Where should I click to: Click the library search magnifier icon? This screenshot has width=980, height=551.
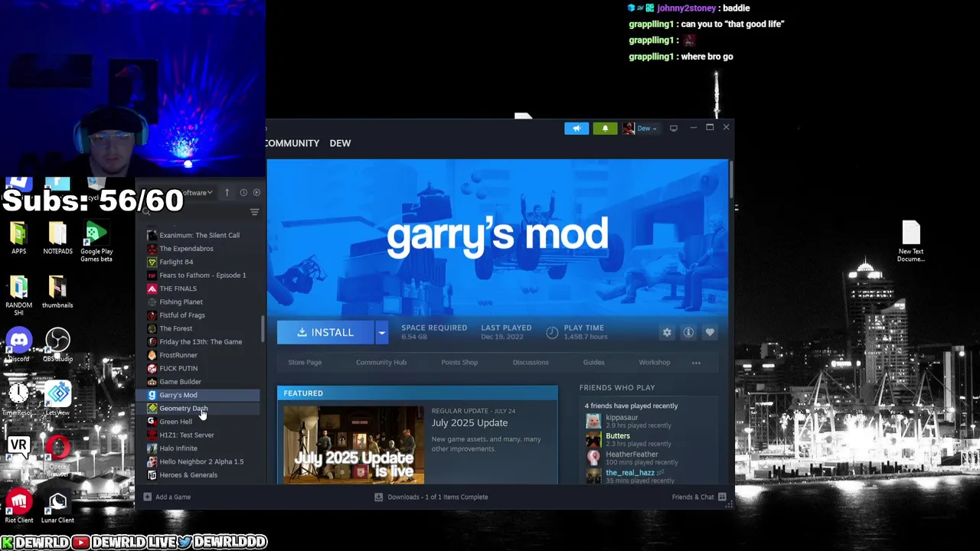[x=147, y=212]
